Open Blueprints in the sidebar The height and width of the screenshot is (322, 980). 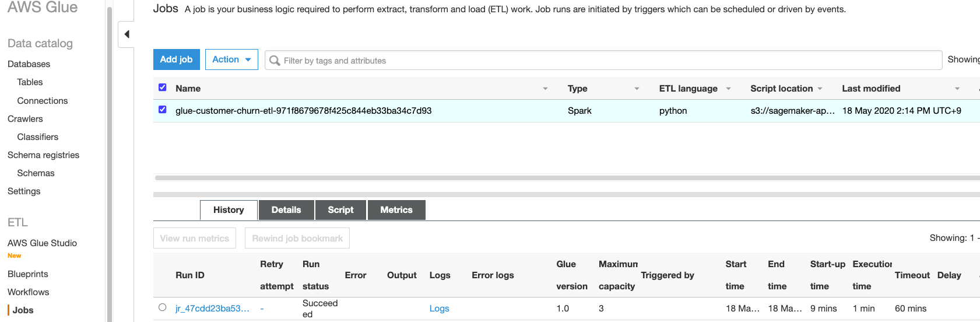(x=28, y=274)
